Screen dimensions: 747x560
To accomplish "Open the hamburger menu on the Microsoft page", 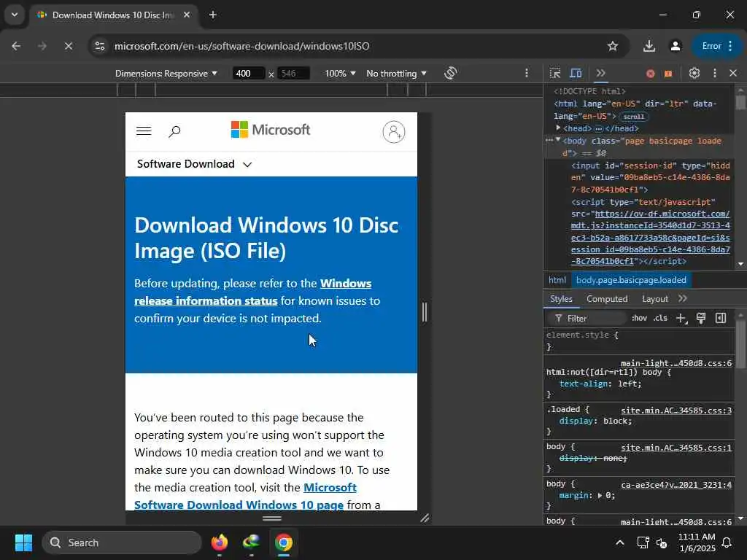I will (144, 131).
